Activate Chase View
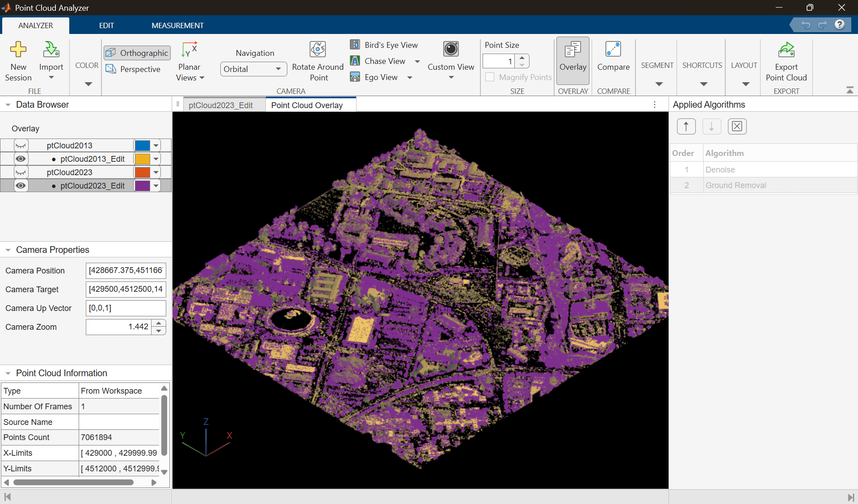The image size is (858, 504). point(378,61)
